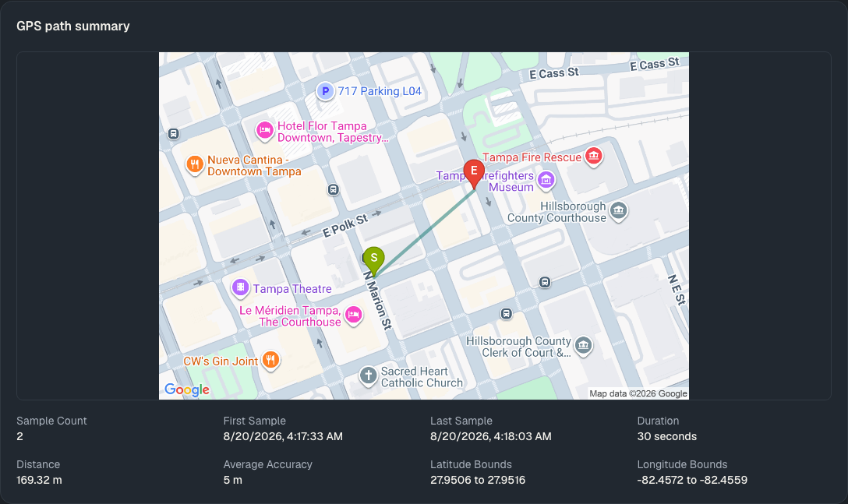The width and height of the screenshot is (848, 504).
Task: Click the Average Accuracy value 5 m
Action: [x=232, y=480]
